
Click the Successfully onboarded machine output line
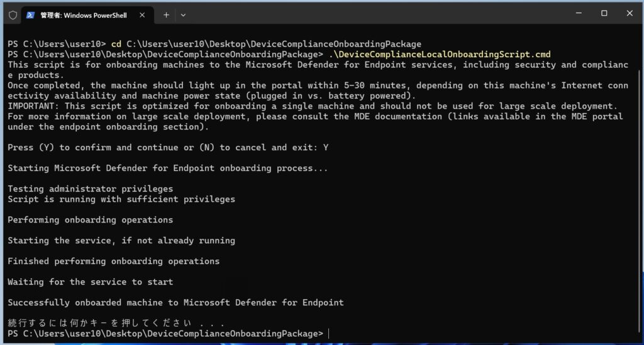[x=175, y=303]
